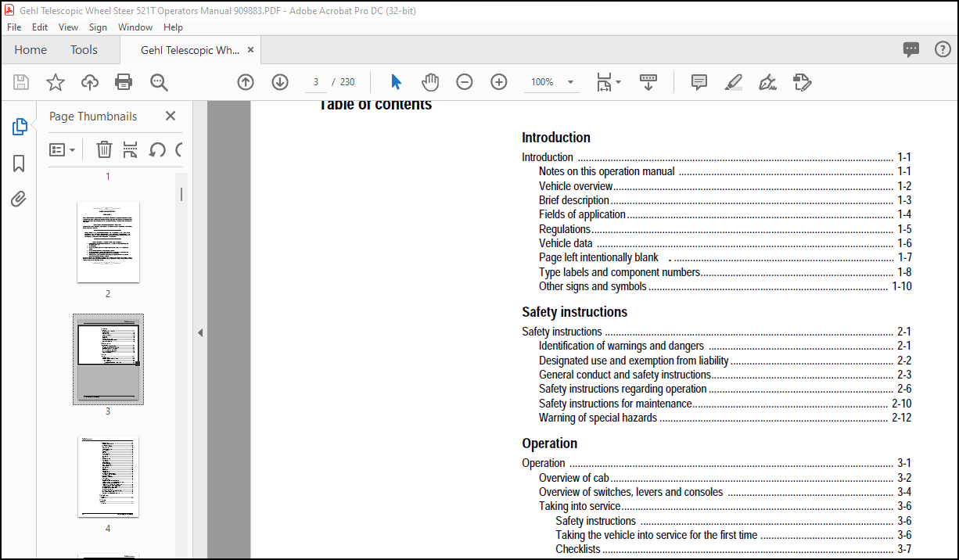Show Page Thumbnails panel icon in sidebar
Image resolution: width=959 pixels, height=560 pixels.
[20, 127]
